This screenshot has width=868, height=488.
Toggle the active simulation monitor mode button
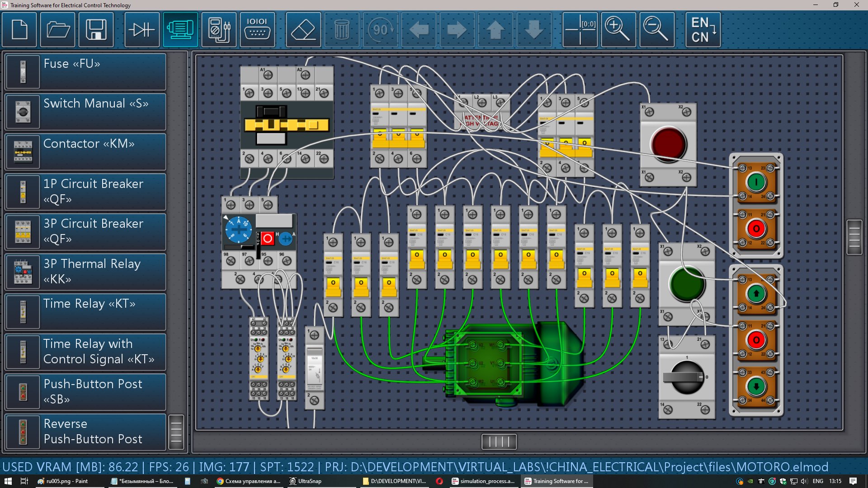pos(180,30)
